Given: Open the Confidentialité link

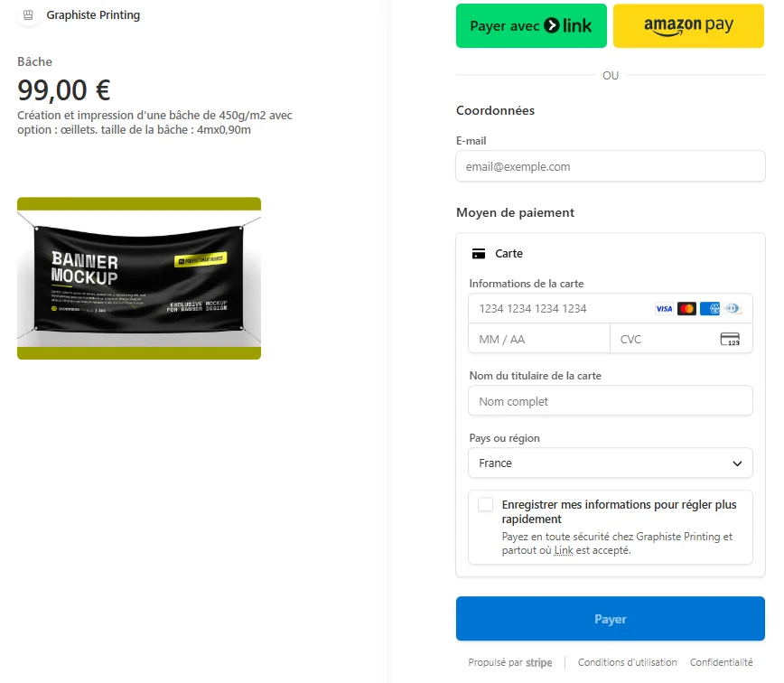Looking at the screenshot, I should point(721,662).
